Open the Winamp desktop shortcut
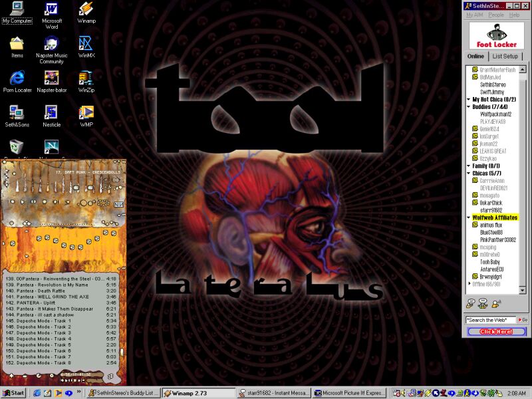This screenshot has width=532, height=399. [86, 10]
